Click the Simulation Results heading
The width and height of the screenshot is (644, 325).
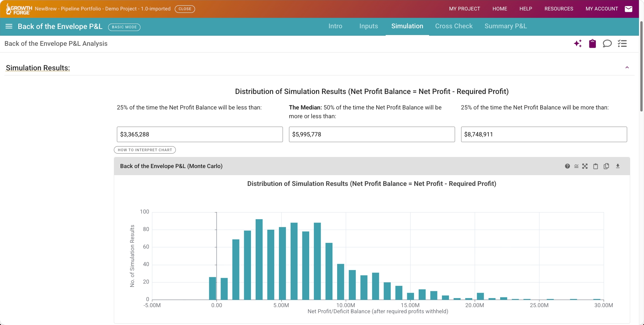(x=38, y=68)
